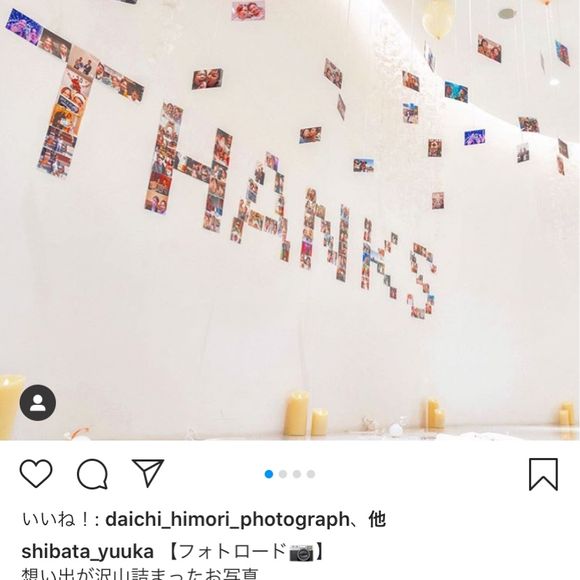Go to the third carousel dot
This screenshot has width=580, height=580.
[x=297, y=474]
